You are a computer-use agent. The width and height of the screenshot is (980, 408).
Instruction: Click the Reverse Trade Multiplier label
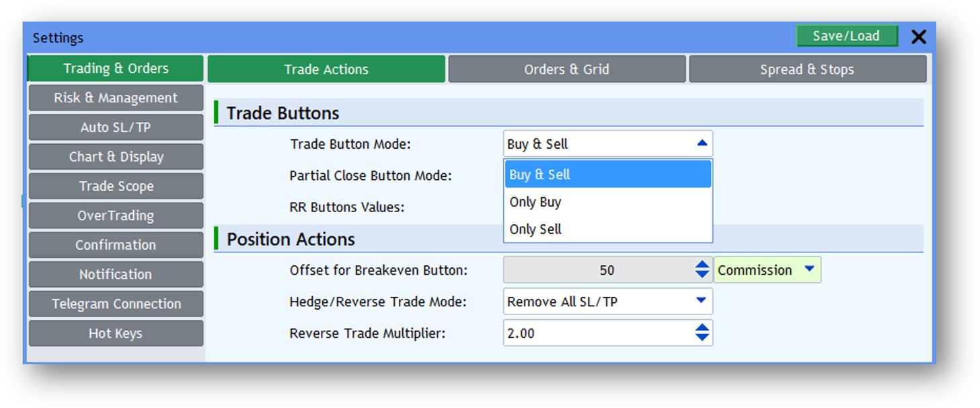(368, 333)
